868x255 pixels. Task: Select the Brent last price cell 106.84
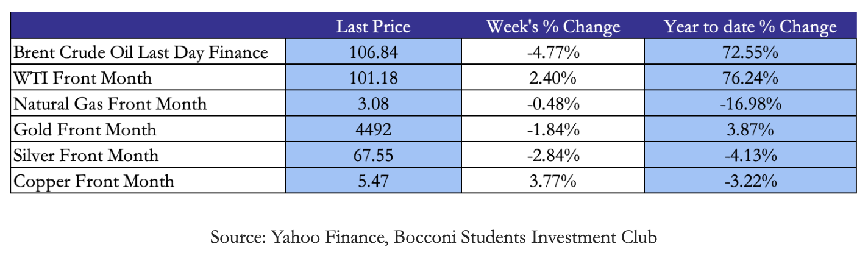(374, 52)
